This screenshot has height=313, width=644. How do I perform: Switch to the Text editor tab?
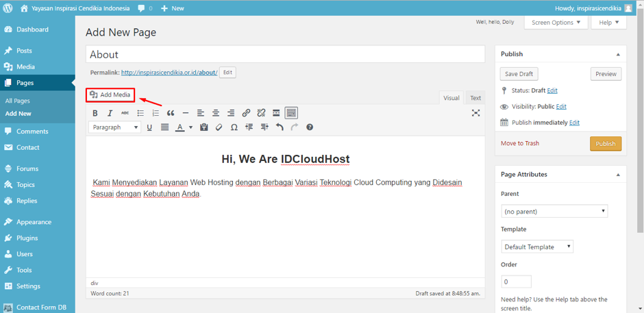(475, 98)
